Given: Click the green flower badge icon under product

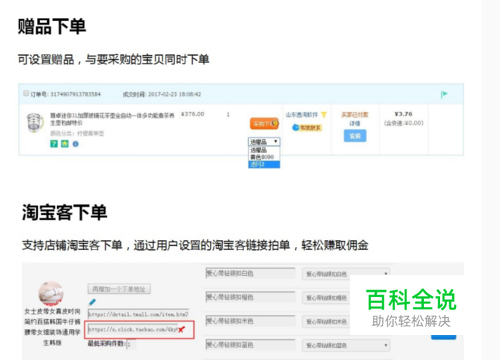Looking at the screenshot, I should point(65,144).
